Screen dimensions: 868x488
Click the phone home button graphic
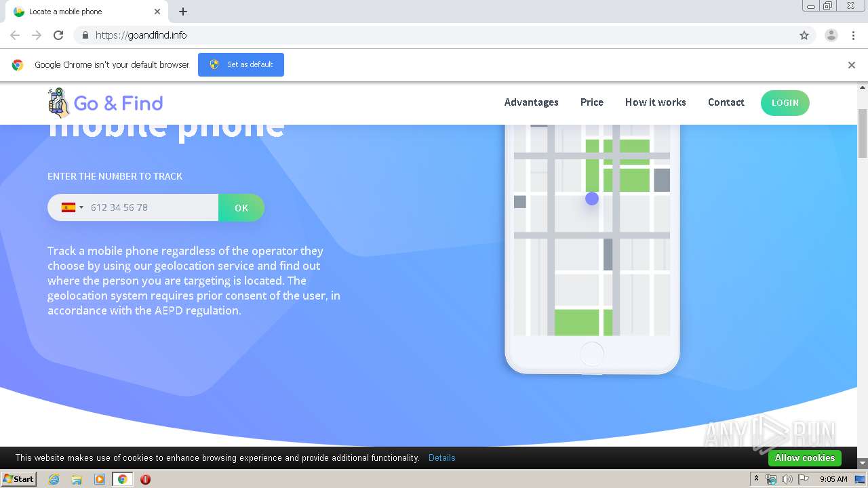[592, 354]
